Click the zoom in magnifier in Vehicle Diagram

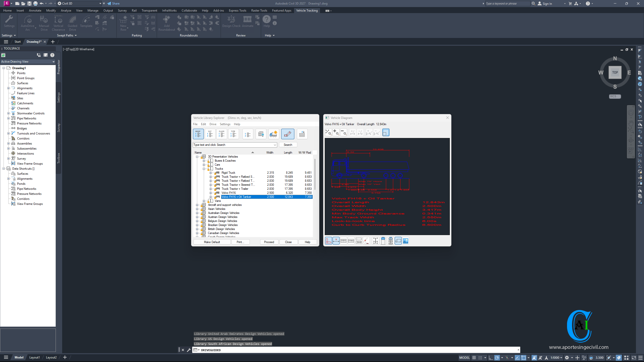[x=336, y=132]
